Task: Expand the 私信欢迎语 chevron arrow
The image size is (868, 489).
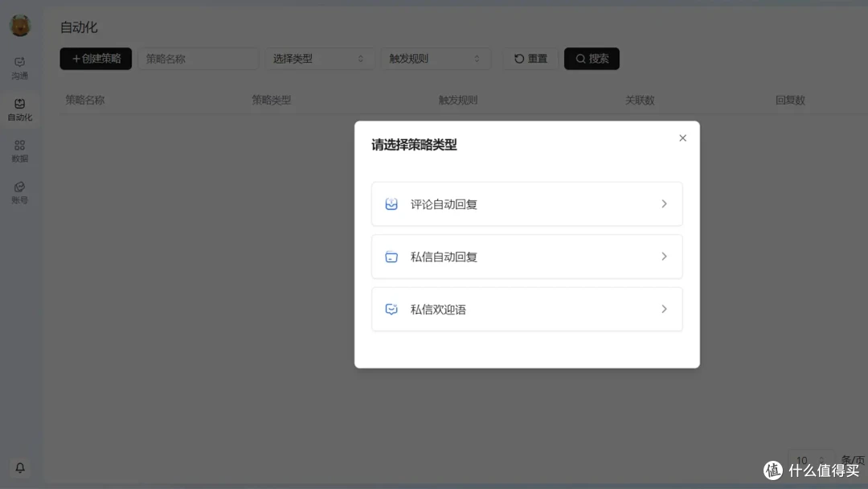Action: tap(664, 309)
